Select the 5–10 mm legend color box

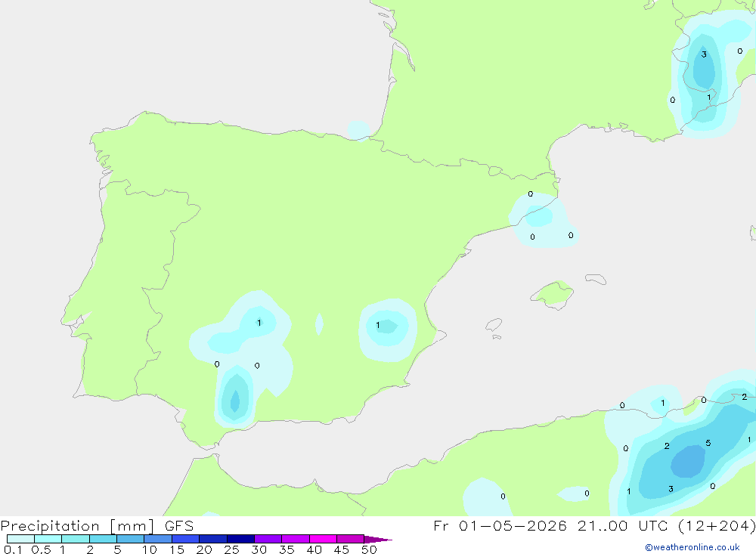pyautogui.click(x=130, y=539)
